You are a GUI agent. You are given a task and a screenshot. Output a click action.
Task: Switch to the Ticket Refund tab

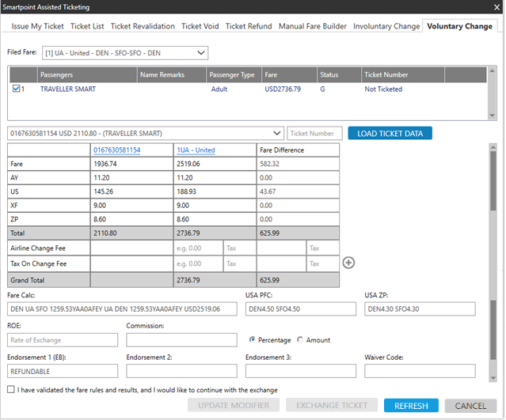(249, 26)
